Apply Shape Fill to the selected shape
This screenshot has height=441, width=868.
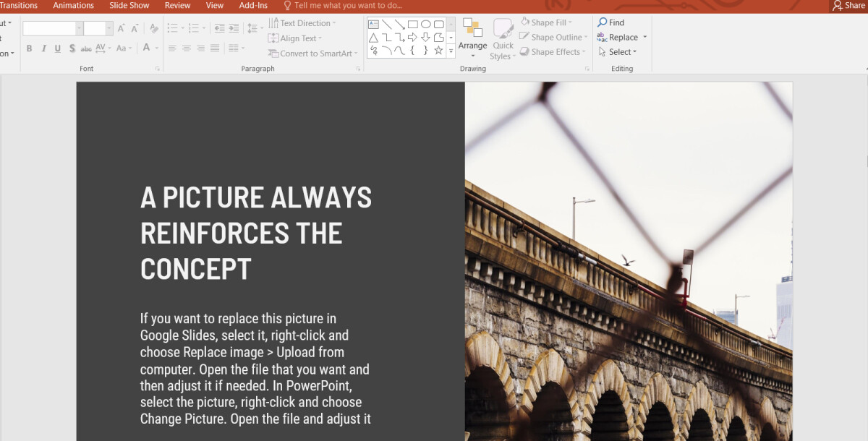coord(545,22)
